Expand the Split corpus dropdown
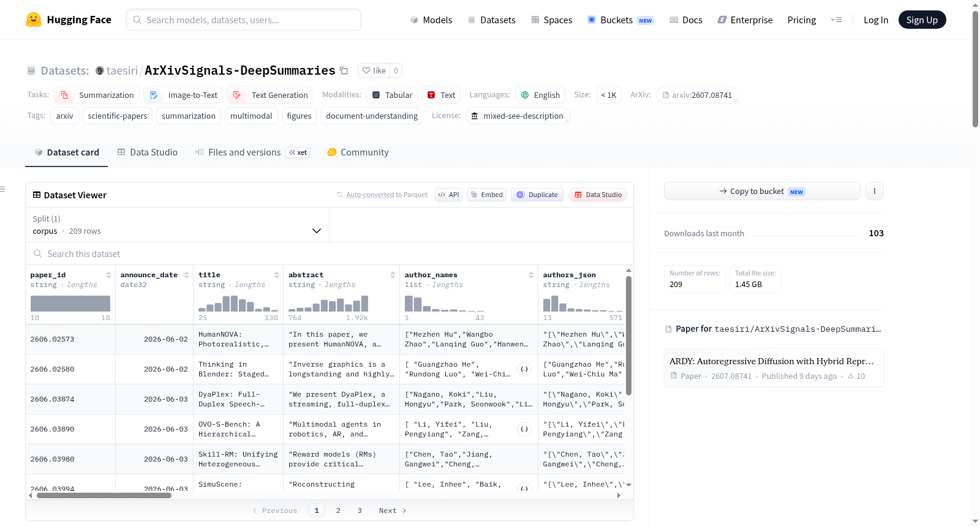980x527 pixels. [178, 225]
